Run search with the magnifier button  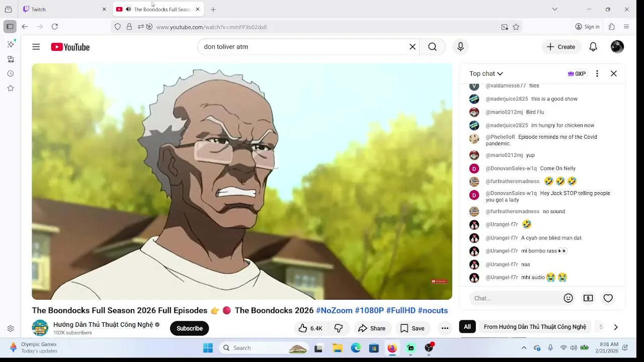[x=432, y=47]
